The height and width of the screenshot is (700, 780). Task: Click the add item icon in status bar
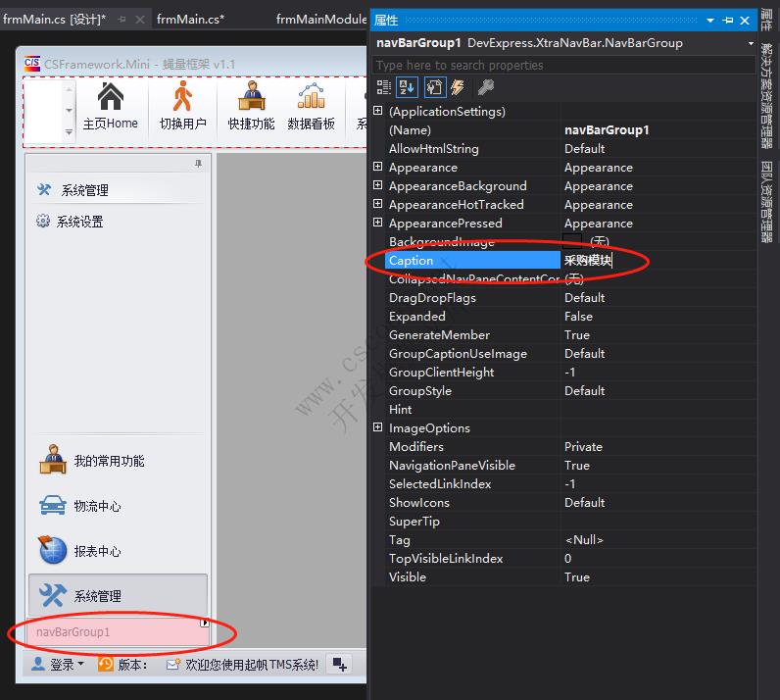pyautogui.click(x=340, y=664)
